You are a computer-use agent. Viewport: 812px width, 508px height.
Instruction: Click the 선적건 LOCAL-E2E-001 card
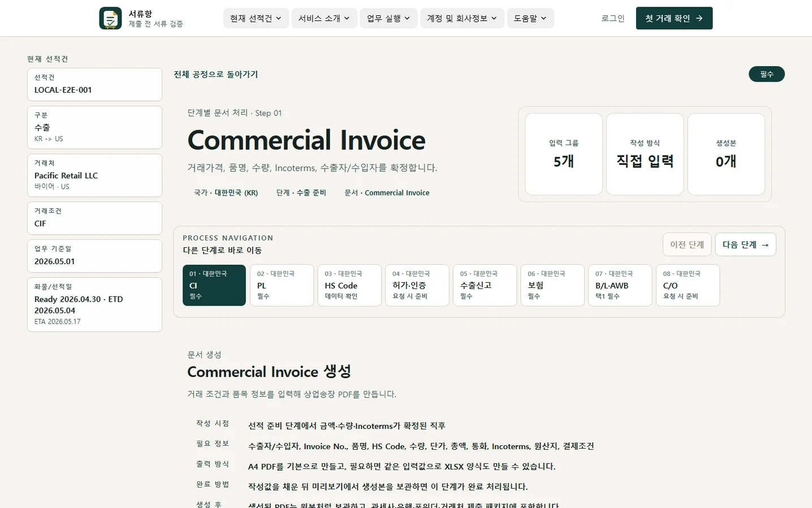[94, 84]
